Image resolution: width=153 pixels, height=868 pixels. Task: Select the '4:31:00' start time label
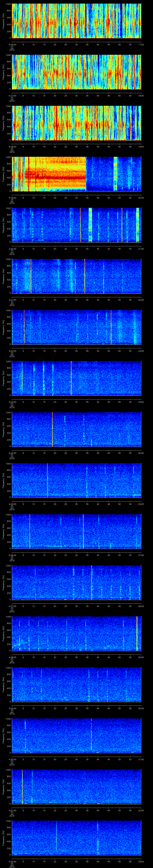[12, 810]
